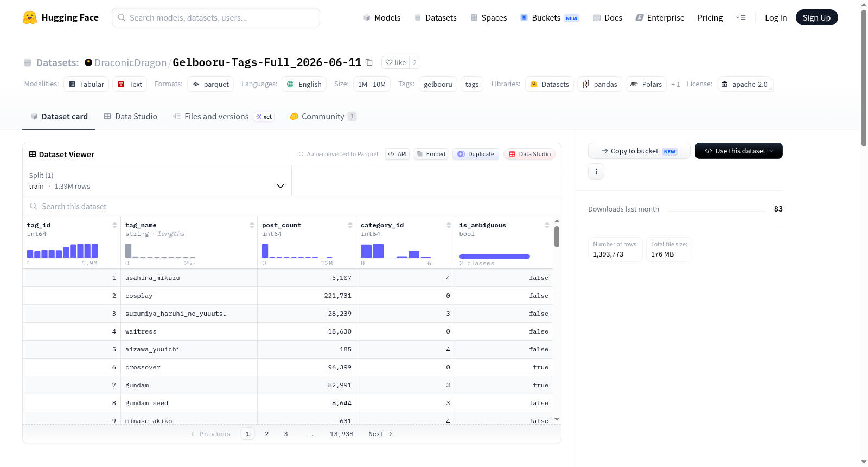Go to page 3 of the table

point(286,434)
